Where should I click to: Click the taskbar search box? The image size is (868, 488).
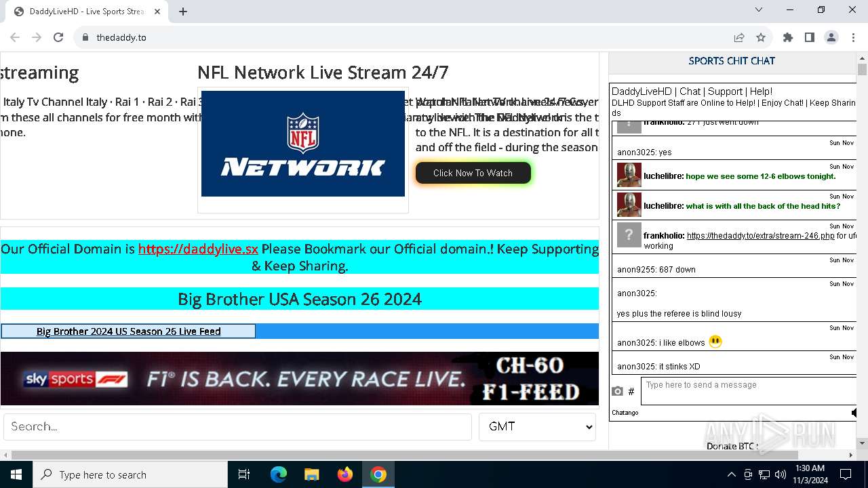tap(130, 474)
